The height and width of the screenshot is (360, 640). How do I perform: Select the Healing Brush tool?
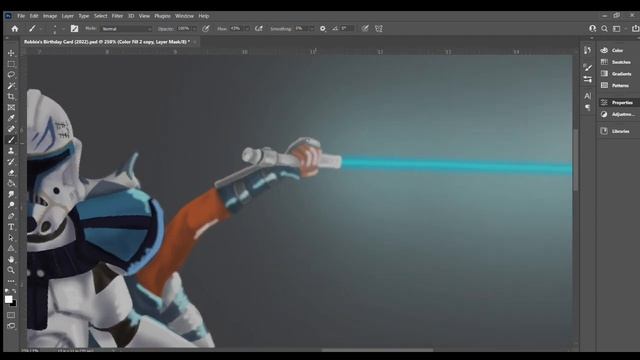[x=11, y=129]
